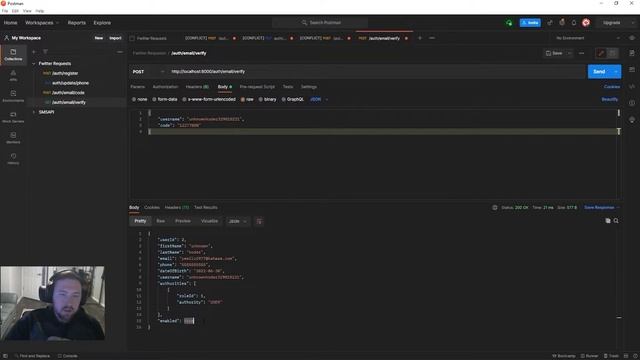Viewport: 640px width, 360px height.
Task: Open the APIs sidebar panel
Action: (13, 76)
